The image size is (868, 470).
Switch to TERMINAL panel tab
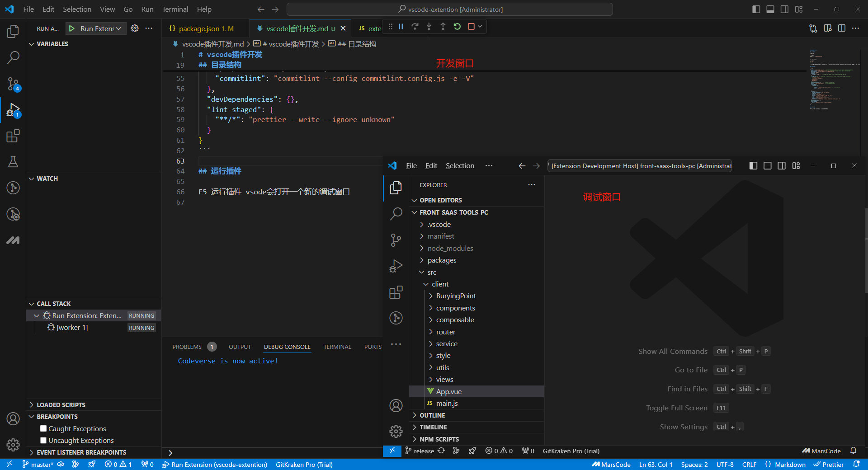(337, 347)
